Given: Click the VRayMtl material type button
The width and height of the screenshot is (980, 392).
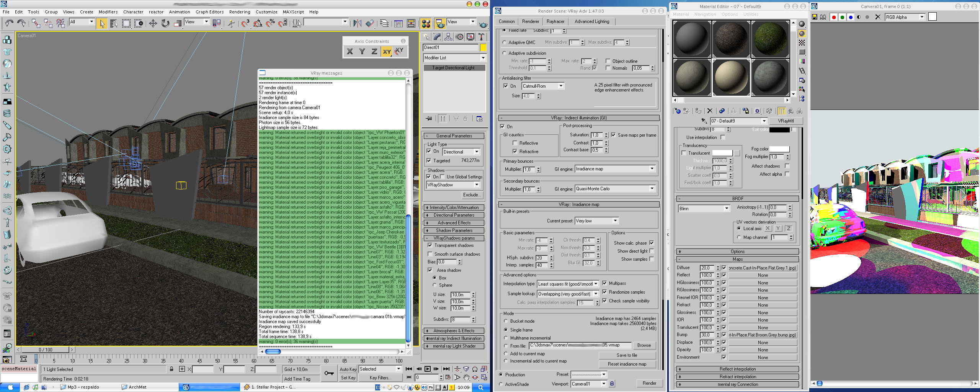Looking at the screenshot, I should click(x=786, y=121).
